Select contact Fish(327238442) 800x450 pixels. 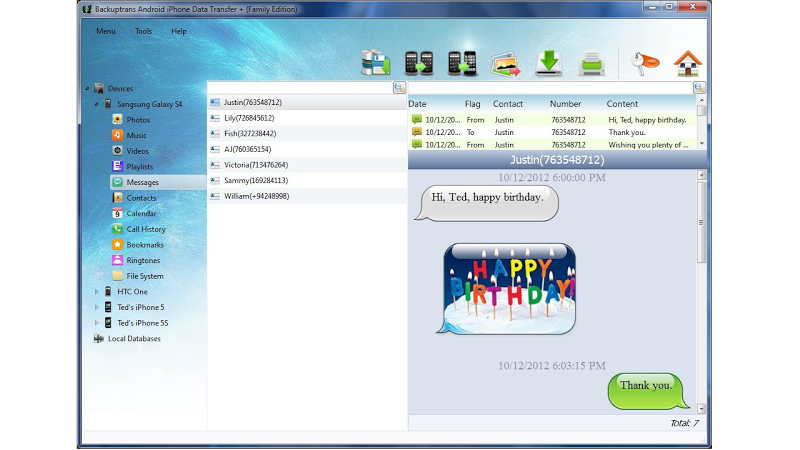click(307, 134)
